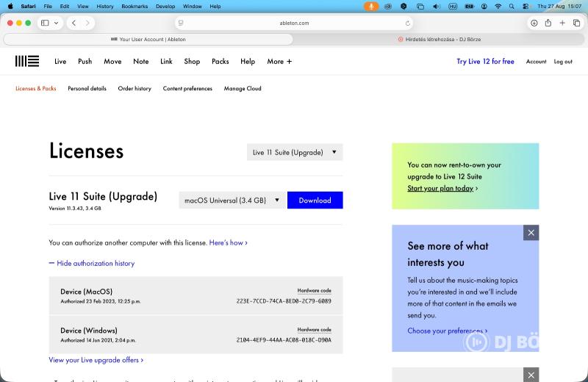Open the History menu

tap(105, 7)
